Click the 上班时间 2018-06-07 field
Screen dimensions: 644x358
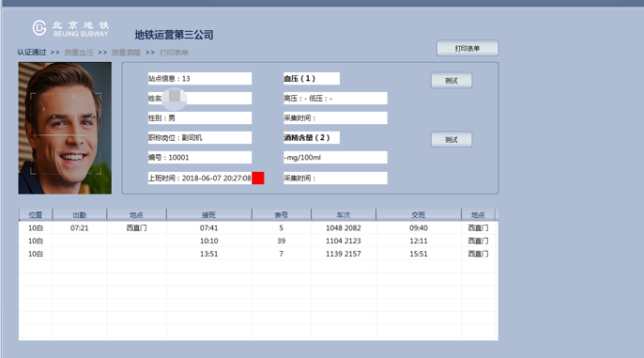(x=200, y=178)
